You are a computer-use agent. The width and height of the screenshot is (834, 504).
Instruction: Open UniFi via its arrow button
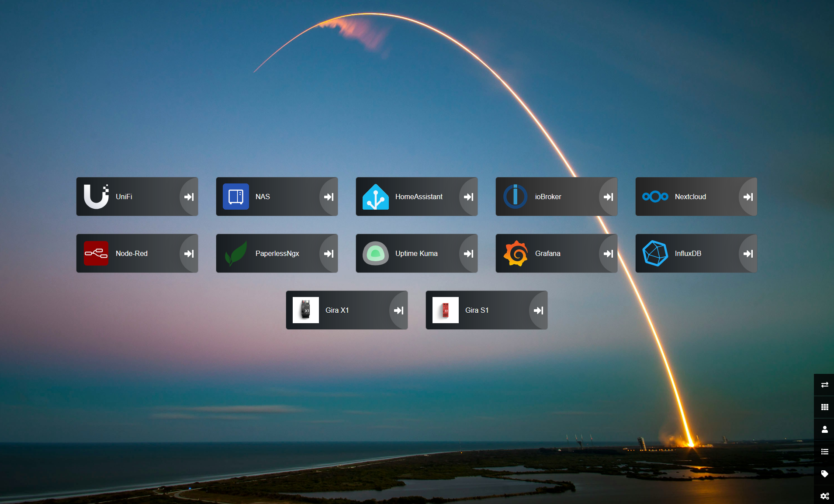pos(189,197)
